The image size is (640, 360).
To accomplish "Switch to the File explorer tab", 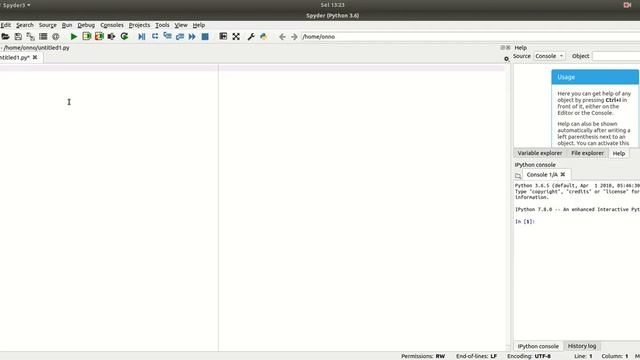I will 587,153.
